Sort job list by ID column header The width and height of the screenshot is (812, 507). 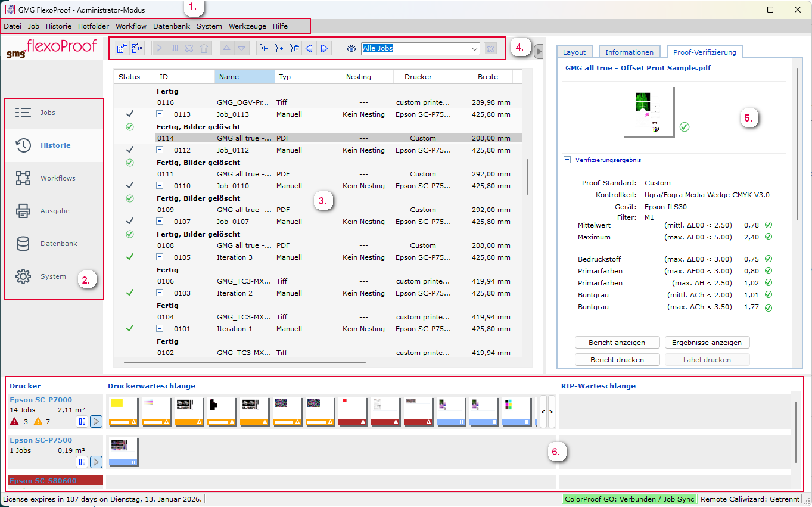(x=185, y=77)
